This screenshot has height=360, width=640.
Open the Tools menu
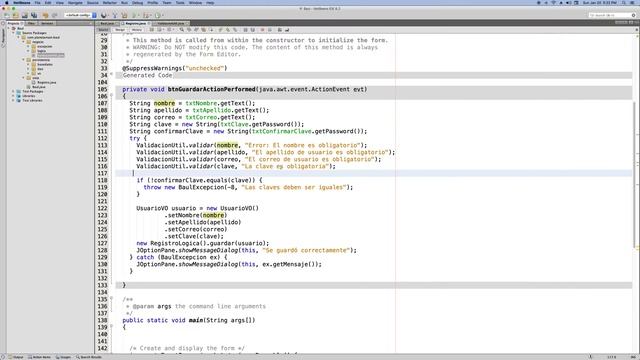coord(180,3)
